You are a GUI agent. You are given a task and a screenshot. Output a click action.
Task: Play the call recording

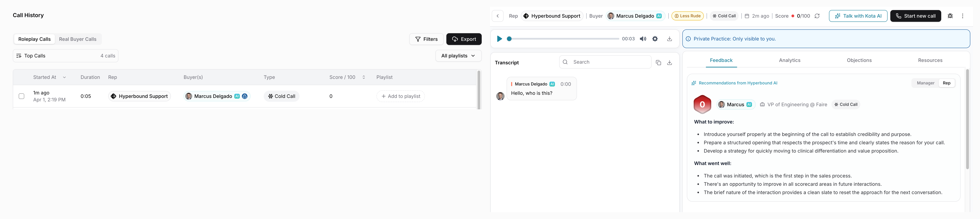(500, 39)
